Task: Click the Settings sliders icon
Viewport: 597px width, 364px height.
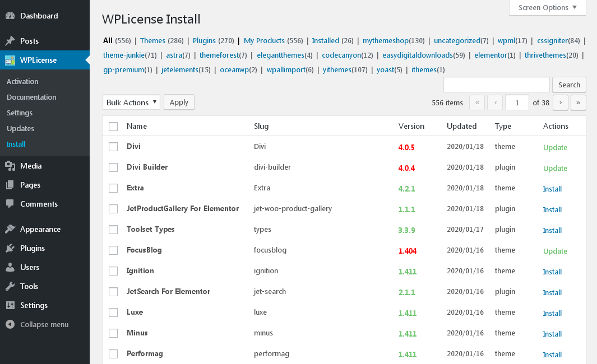Action: [10, 305]
